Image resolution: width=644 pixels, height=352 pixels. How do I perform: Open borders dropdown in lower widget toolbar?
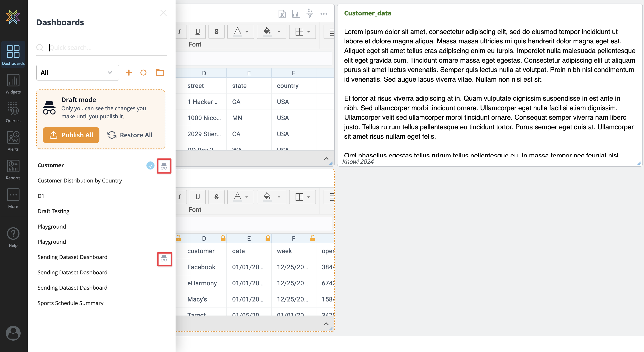tap(309, 197)
